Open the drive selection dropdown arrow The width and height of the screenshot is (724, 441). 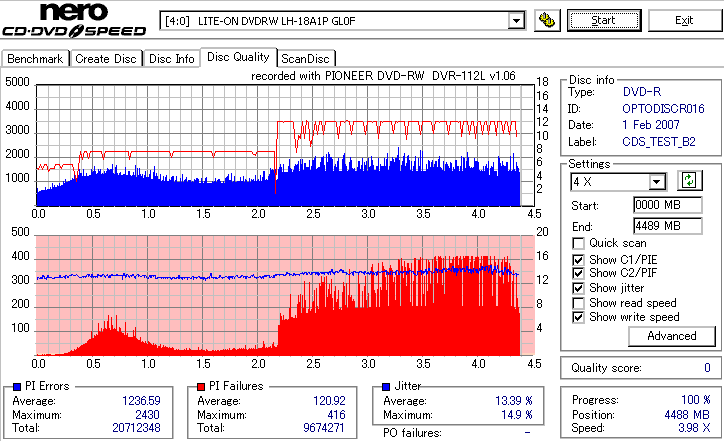click(x=516, y=21)
